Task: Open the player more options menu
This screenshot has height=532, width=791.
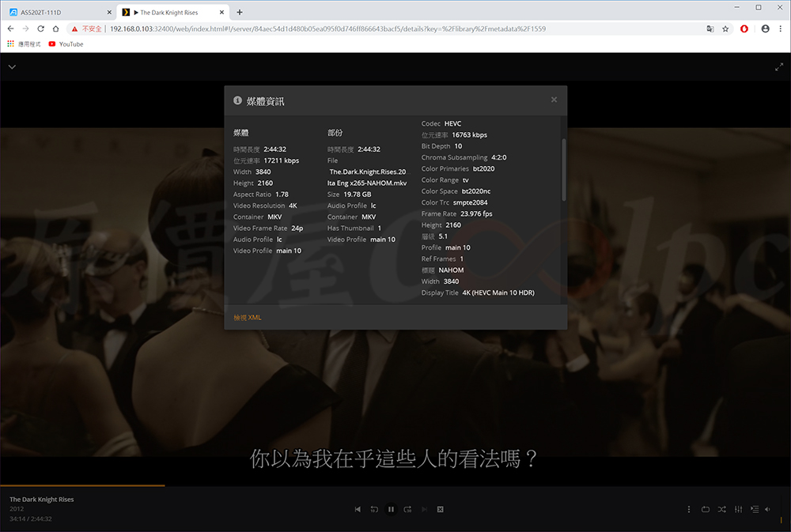Action: 689,509
